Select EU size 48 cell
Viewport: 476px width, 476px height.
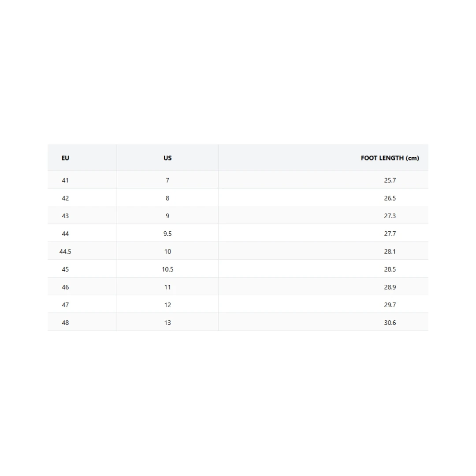tap(65, 323)
